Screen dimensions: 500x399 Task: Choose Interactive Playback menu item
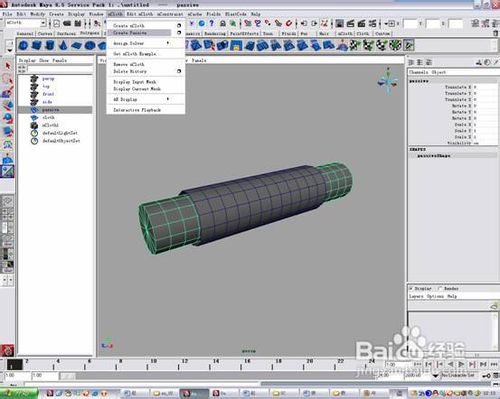(137, 110)
